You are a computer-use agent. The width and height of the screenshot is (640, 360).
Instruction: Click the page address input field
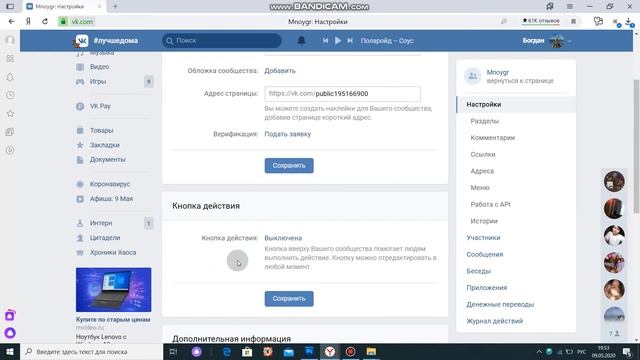point(342,93)
